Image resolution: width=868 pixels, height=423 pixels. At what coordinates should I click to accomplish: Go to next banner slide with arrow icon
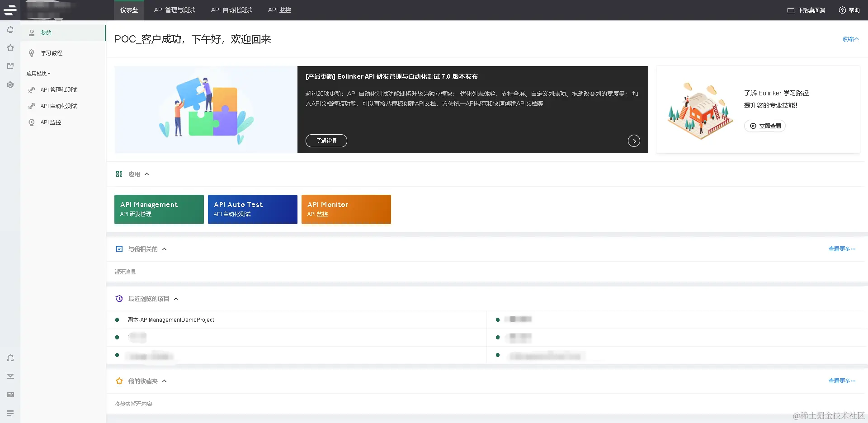(634, 141)
